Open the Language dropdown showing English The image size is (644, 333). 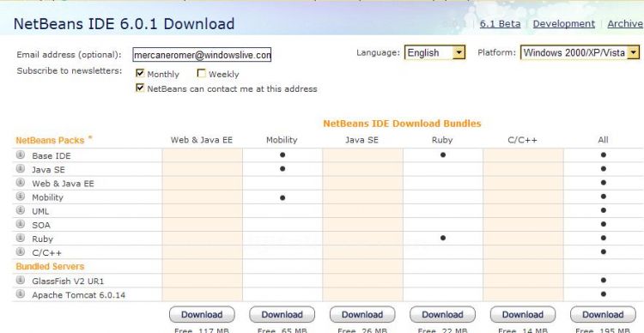434,52
